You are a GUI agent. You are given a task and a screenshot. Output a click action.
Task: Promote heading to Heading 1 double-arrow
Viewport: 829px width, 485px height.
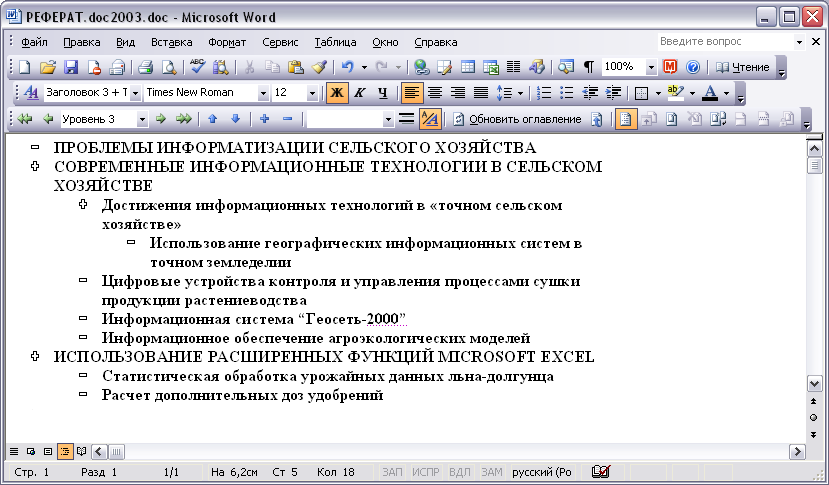[24, 119]
